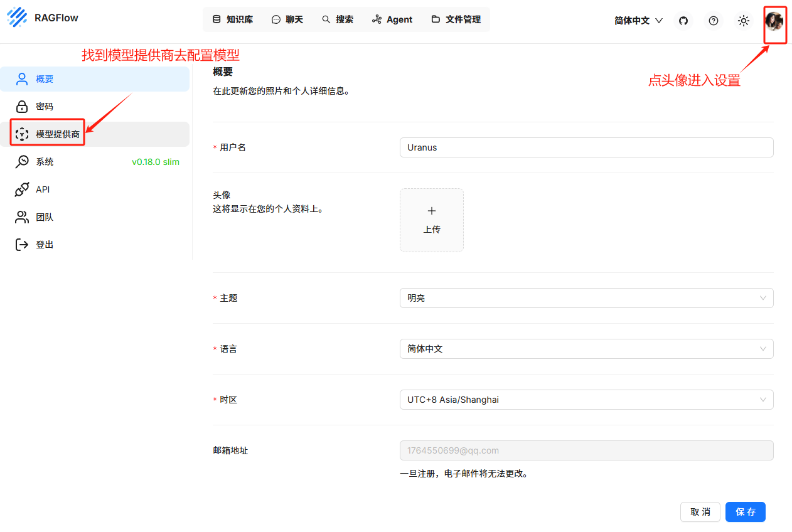The image size is (792, 532).
Task: Go to the 搜索 tab
Action: pyautogui.click(x=338, y=19)
